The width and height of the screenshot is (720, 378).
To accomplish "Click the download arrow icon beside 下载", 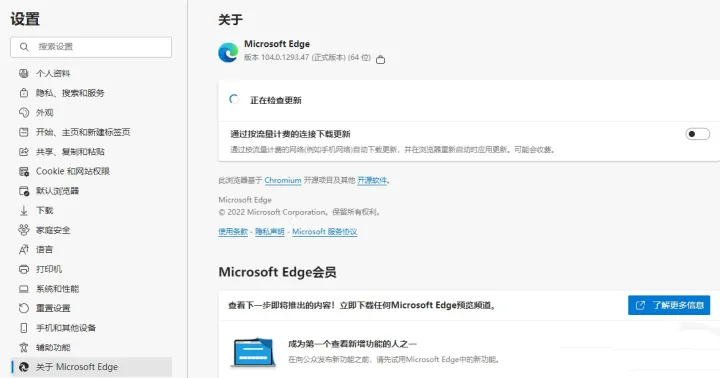I will coord(24,210).
